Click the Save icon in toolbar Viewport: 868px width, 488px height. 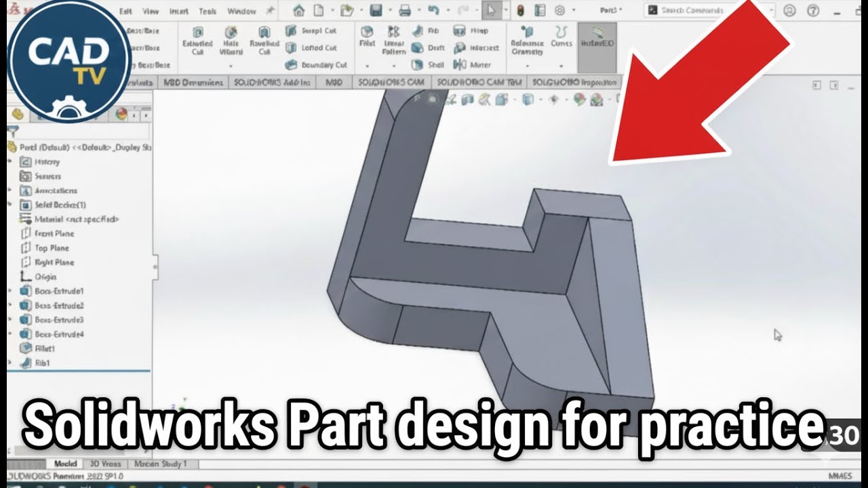coord(376,10)
